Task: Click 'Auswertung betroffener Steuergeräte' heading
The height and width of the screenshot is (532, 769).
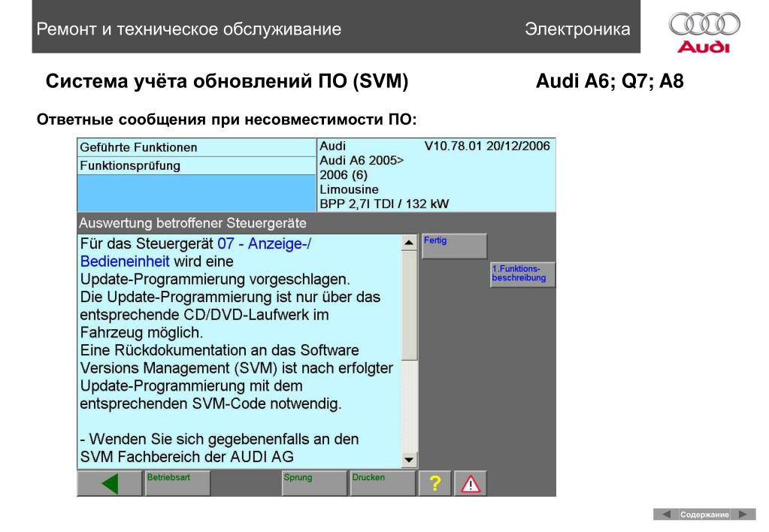Action: [x=192, y=223]
